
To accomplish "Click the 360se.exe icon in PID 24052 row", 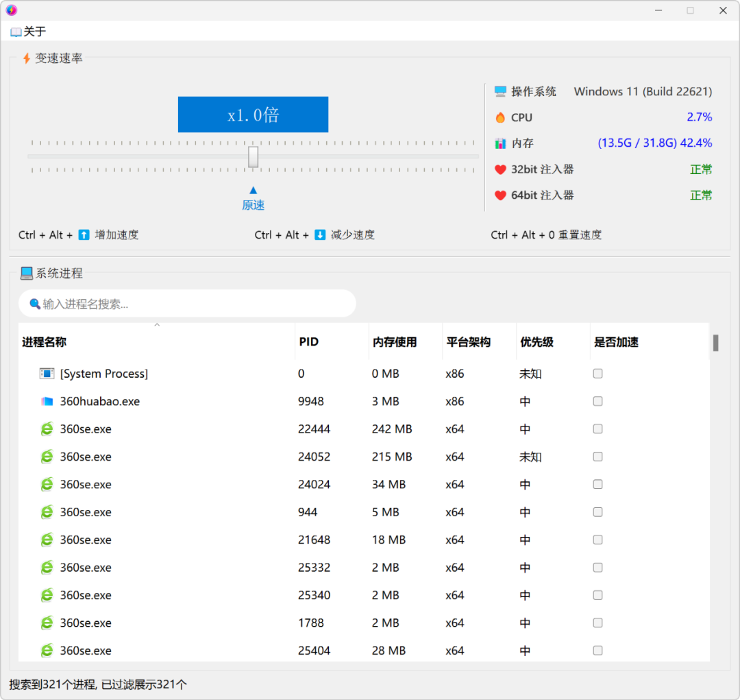I will [47, 457].
